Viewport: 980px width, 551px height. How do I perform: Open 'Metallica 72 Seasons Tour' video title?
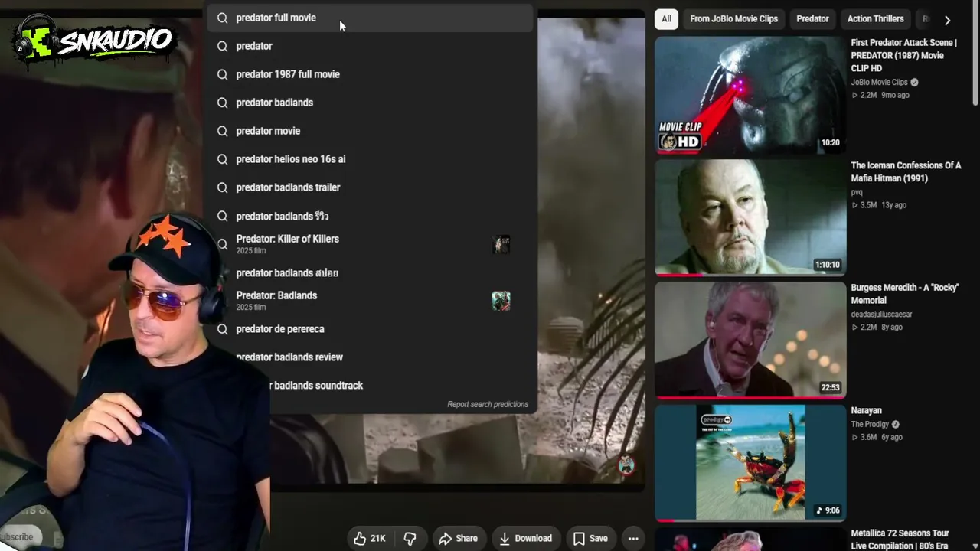click(900, 540)
